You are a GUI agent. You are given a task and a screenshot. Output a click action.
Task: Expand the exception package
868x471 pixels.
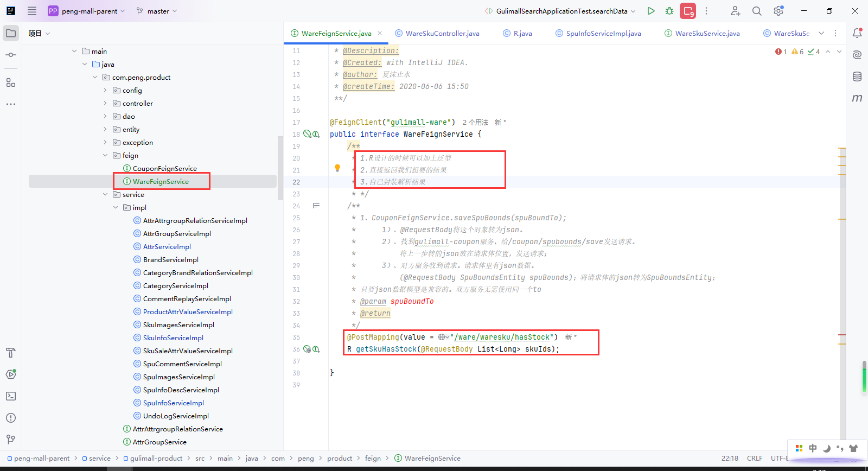[x=105, y=142]
